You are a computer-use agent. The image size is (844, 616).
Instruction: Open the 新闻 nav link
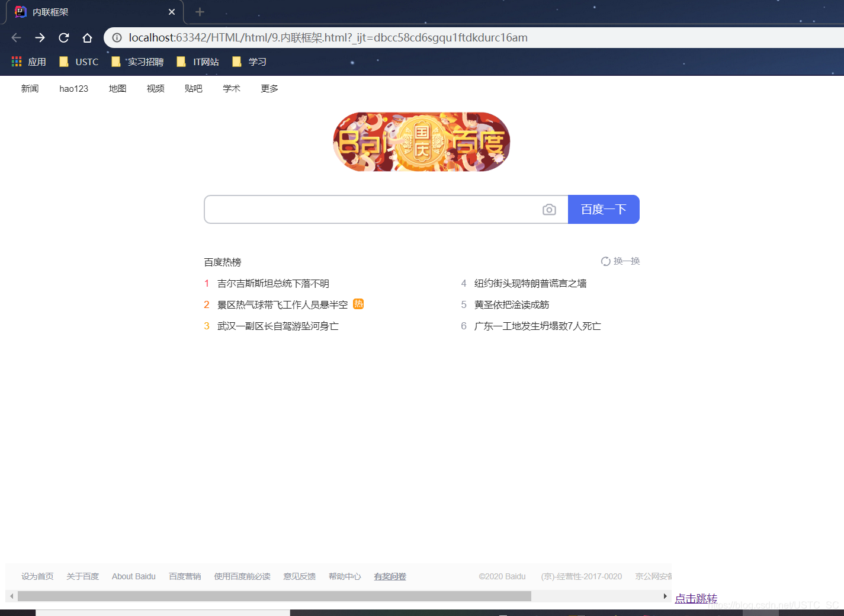30,89
